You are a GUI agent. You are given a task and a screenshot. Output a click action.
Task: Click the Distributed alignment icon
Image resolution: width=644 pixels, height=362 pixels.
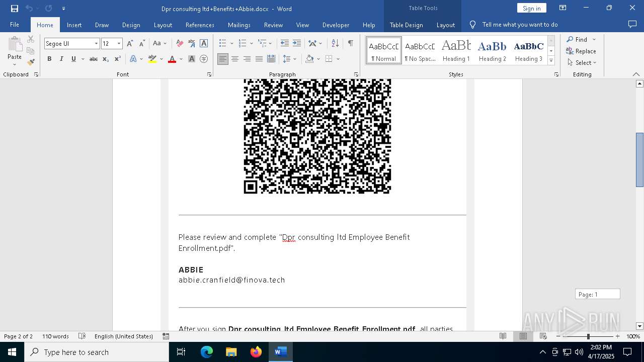click(x=271, y=59)
